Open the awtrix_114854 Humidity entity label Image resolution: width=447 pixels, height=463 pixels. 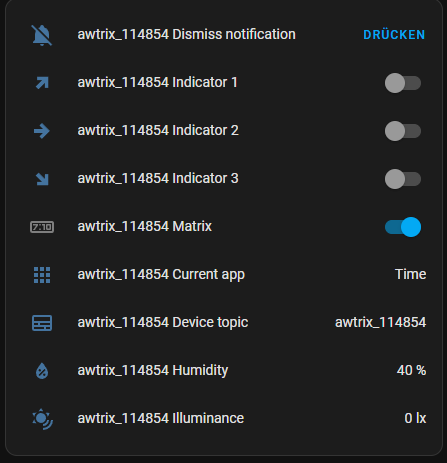click(153, 371)
